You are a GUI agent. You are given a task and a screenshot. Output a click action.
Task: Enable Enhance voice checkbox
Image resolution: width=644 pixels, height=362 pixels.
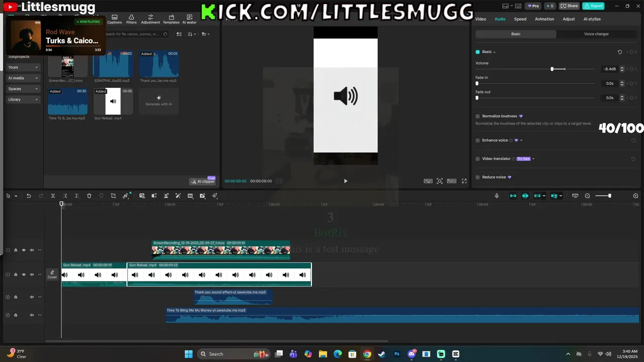477,140
